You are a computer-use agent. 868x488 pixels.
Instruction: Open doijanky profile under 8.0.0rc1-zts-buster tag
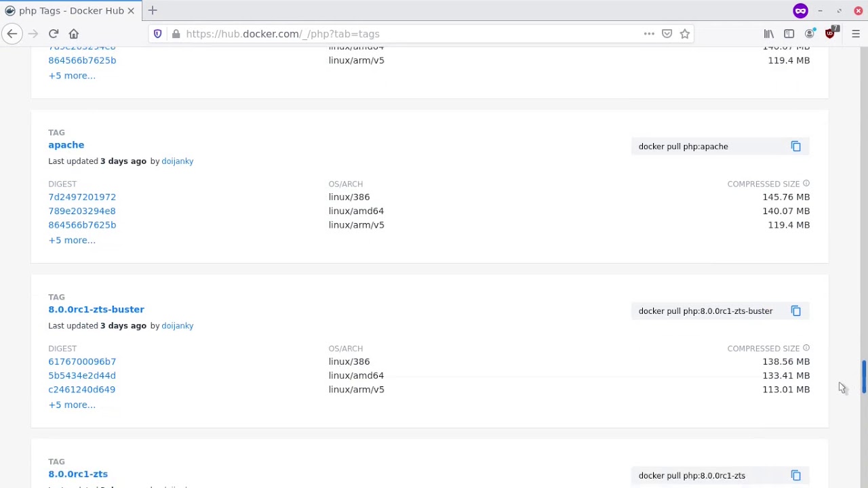(x=178, y=326)
